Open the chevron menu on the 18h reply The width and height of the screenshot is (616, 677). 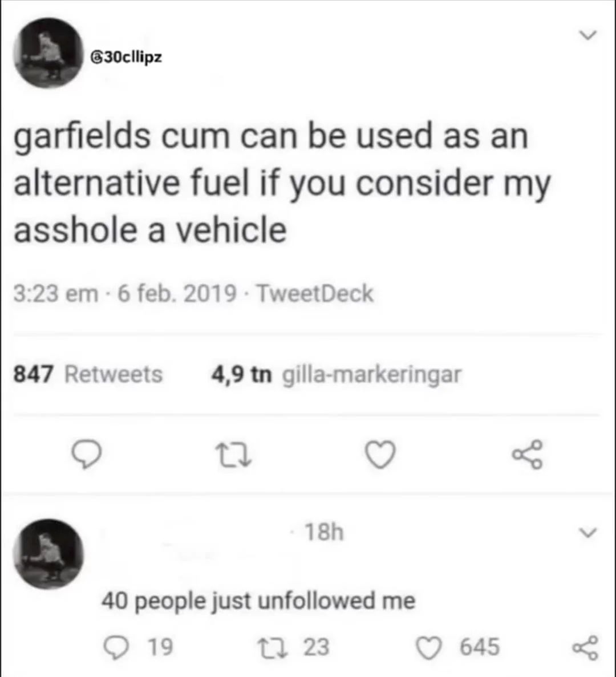point(587,532)
